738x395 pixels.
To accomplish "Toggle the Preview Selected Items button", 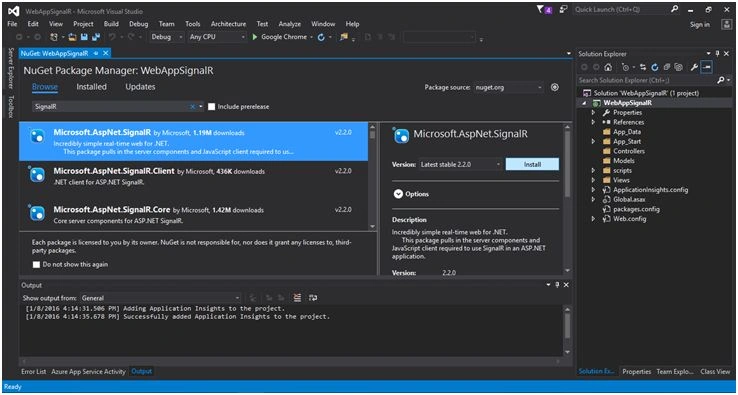I will click(706, 67).
